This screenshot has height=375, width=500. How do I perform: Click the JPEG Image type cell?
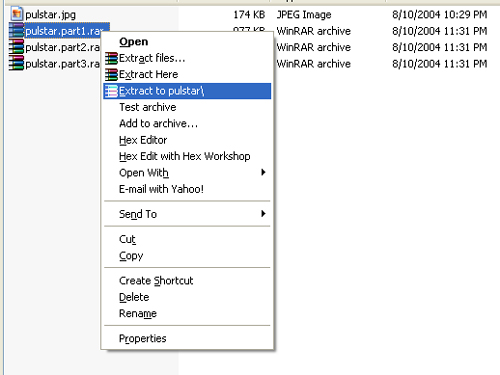(304, 15)
